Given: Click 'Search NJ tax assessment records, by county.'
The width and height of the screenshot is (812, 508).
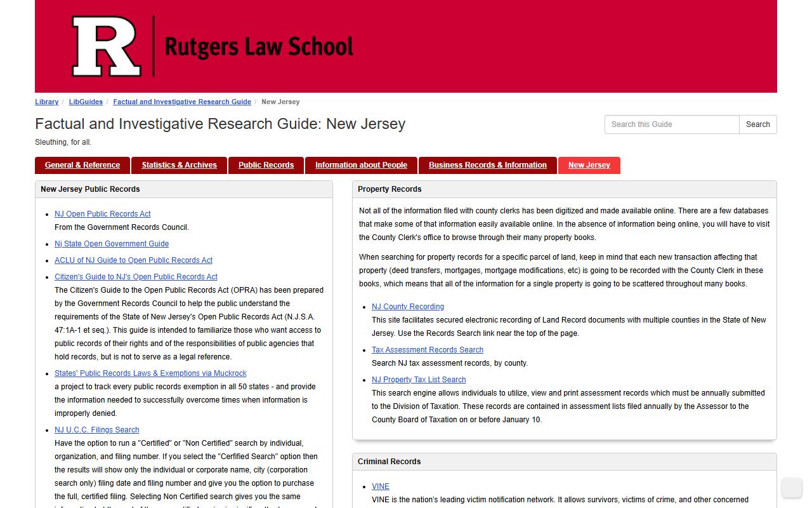Looking at the screenshot, I should [x=450, y=363].
